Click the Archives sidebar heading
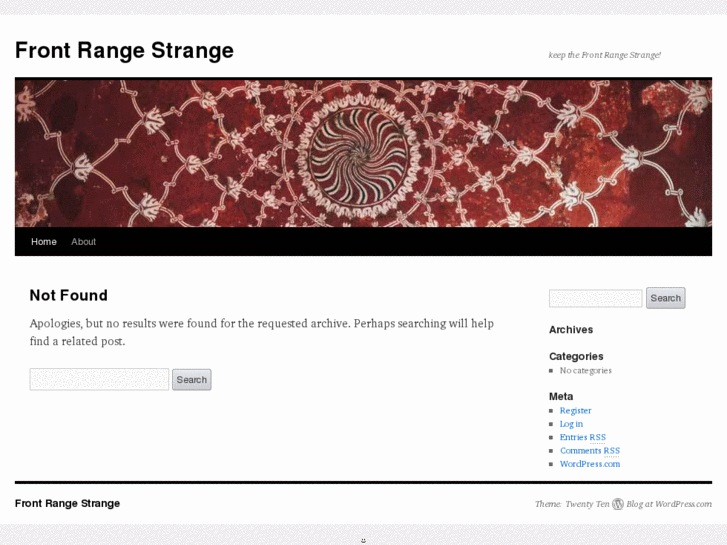The height and width of the screenshot is (545, 727). click(570, 330)
